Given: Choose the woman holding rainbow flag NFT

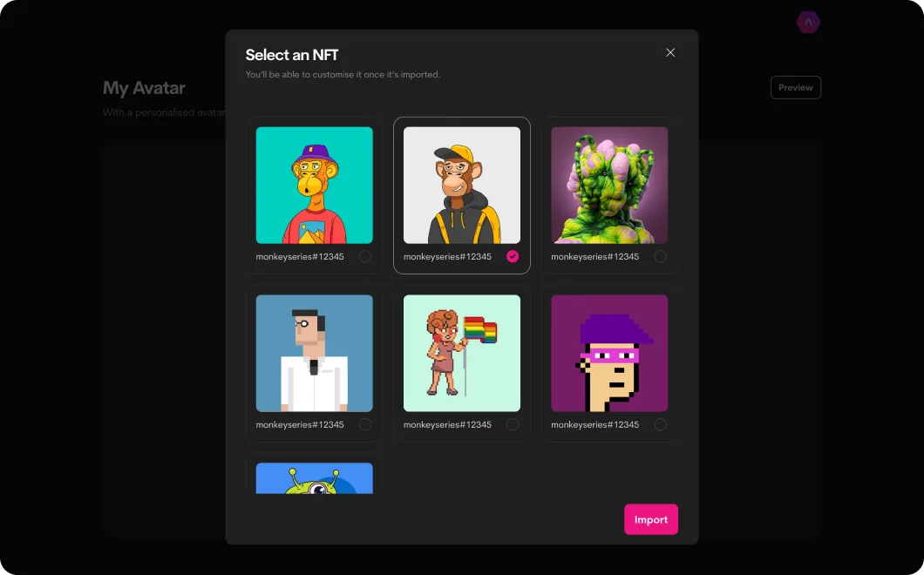Looking at the screenshot, I should (461, 353).
